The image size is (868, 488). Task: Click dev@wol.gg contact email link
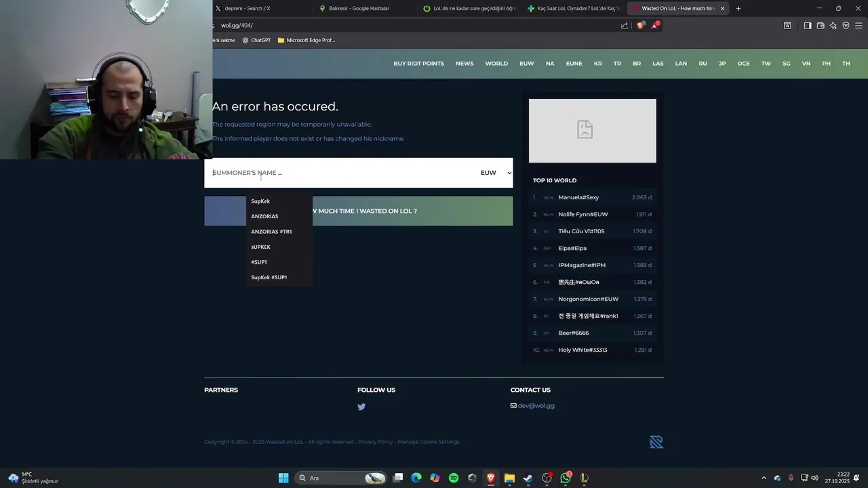pos(536,406)
